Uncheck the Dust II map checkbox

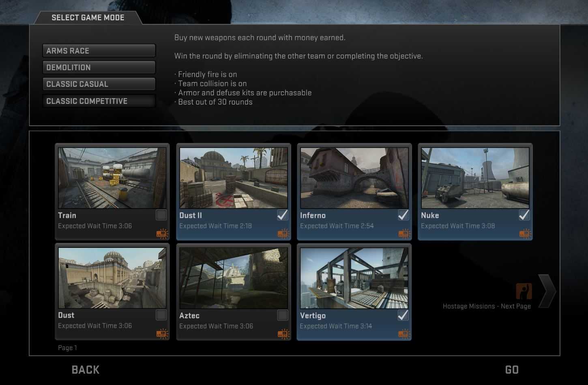point(283,215)
